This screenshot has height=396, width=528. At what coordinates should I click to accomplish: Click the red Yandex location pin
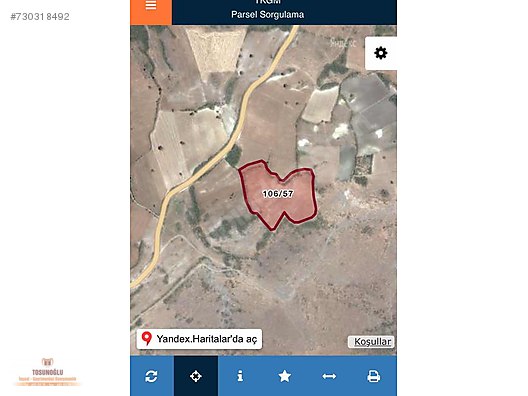click(146, 338)
